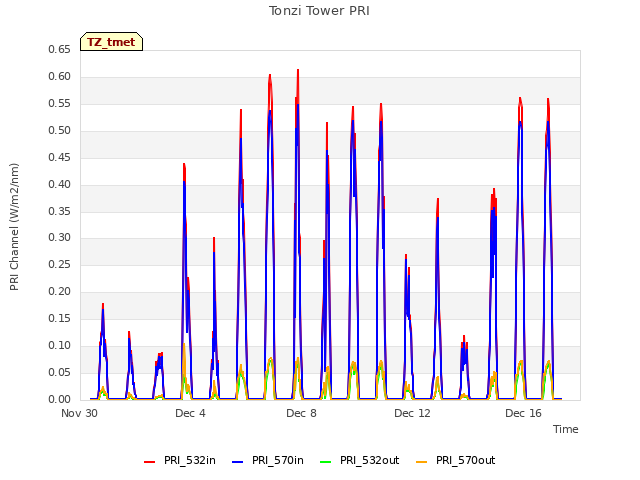Click the red PRI_532in legend swatch

tap(149, 462)
